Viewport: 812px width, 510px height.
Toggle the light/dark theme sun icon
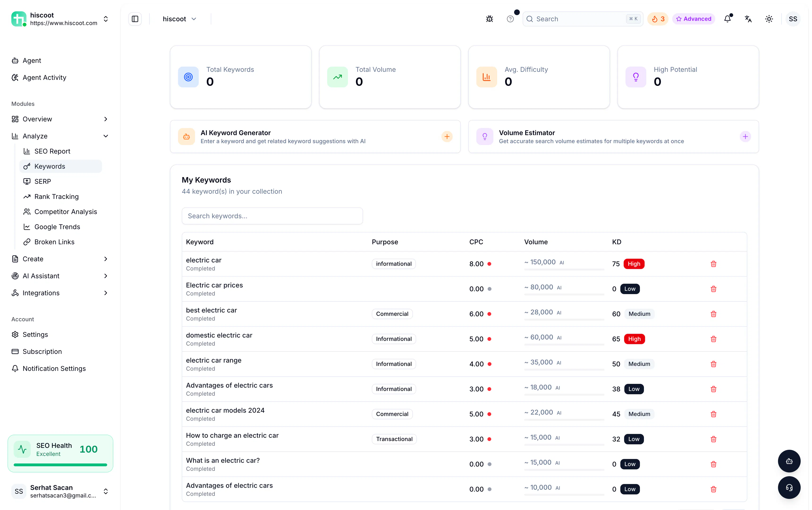click(769, 19)
